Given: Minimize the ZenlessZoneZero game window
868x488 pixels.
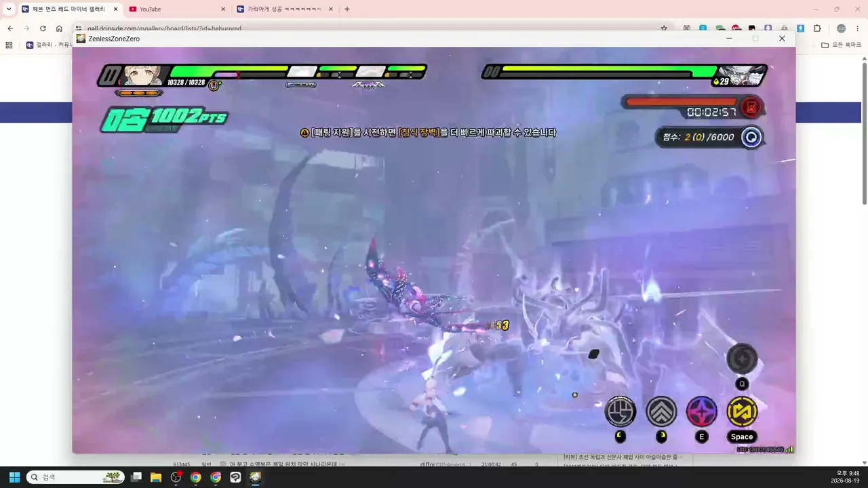Looking at the screenshot, I should click(x=729, y=39).
